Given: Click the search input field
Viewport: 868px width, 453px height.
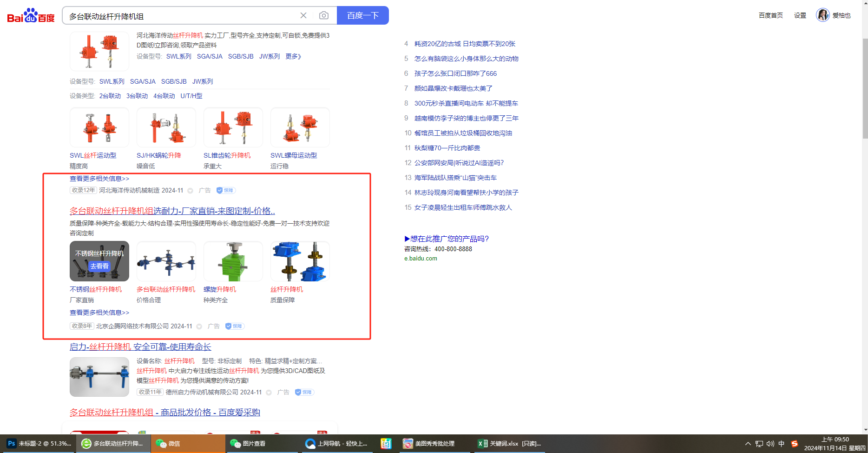Looking at the screenshot, I should [x=181, y=16].
